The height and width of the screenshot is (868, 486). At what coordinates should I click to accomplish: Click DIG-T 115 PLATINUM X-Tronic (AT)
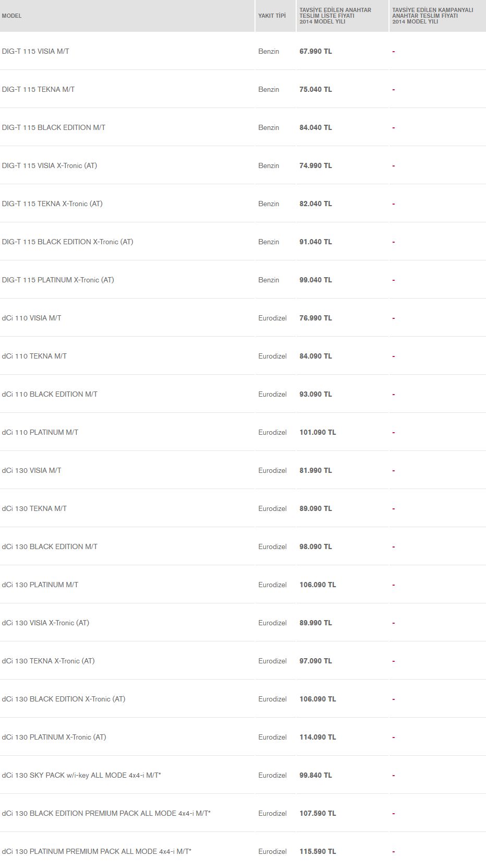coord(58,280)
